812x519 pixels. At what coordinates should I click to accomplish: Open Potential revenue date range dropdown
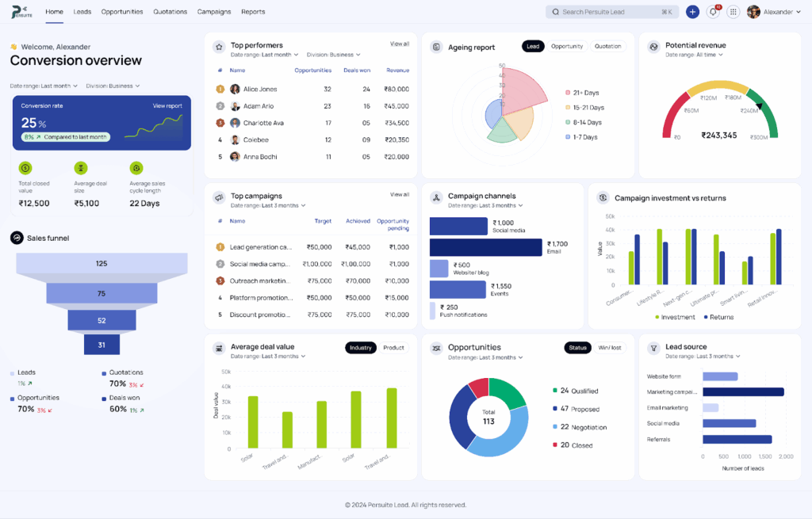pos(695,55)
